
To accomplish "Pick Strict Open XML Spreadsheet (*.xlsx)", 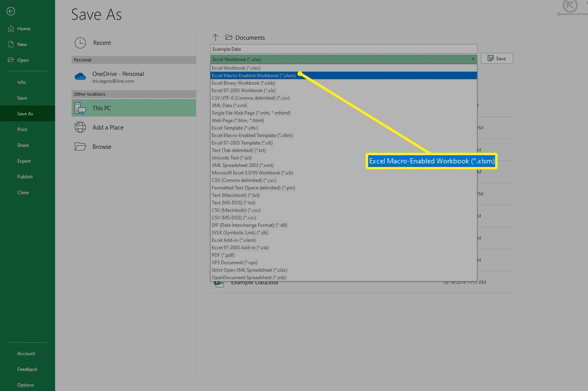I will pos(344,270).
